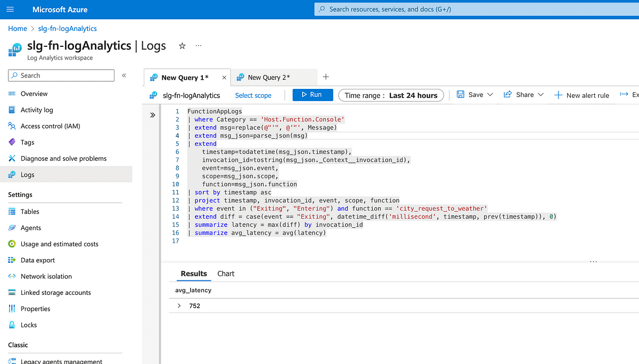This screenshot has height=364, width=639.
Task: Close the New Query 1 tab
Action: pos(224,78)
